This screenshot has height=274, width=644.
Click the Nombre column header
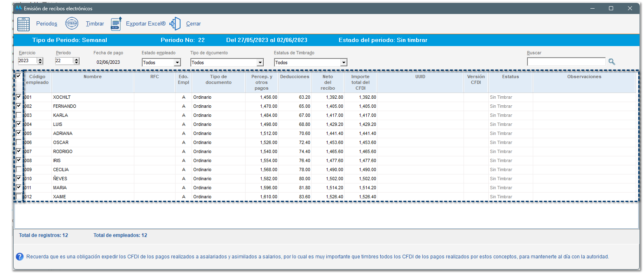pyautogui.click(x=92, y=77)
